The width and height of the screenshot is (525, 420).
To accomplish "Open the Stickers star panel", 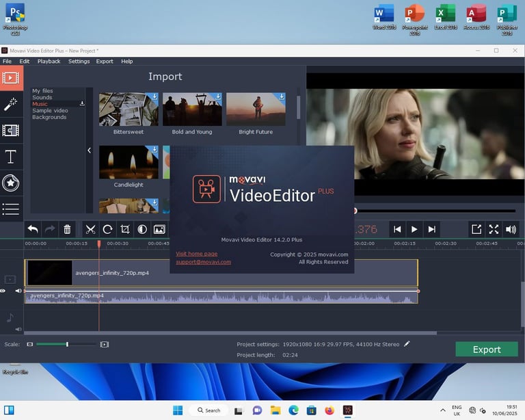I will [11, 183].
